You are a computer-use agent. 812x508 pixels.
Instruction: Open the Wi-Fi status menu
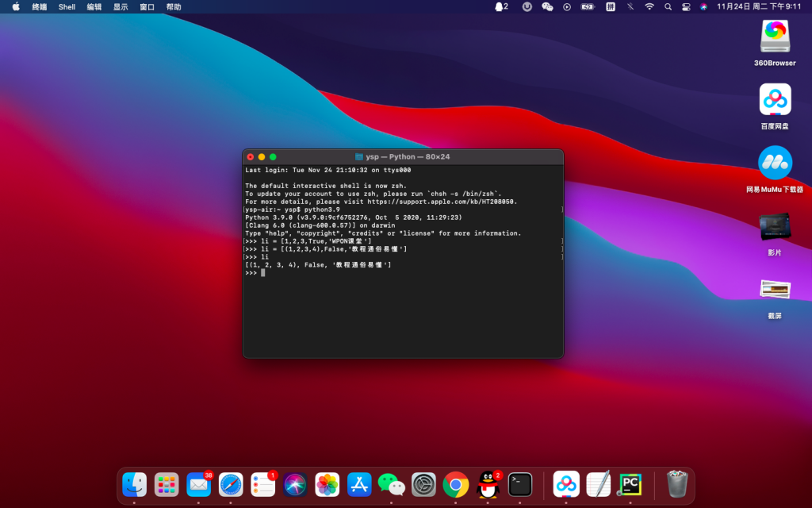(649, 6)
